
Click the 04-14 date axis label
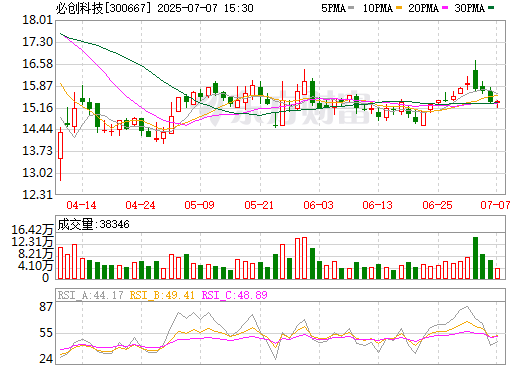81,205
